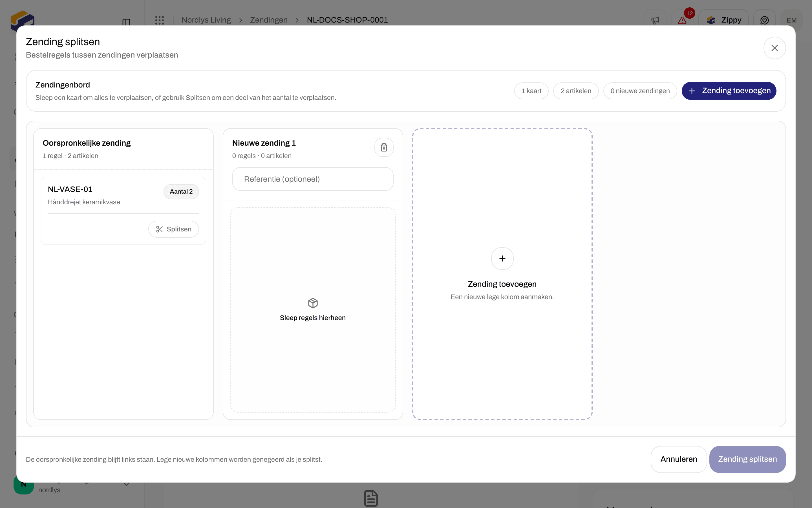Close the Zending splitsen dialog
This screenshot has height=508, width=812.
[775, 48]
